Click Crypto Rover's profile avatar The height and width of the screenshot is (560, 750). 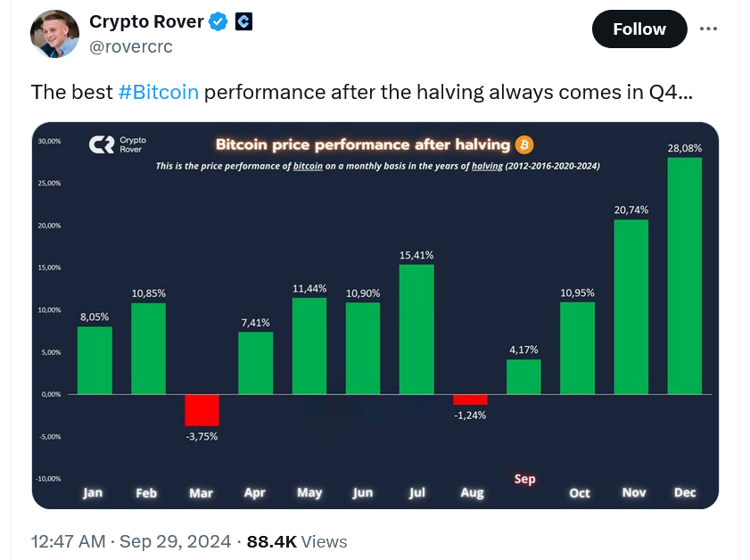54,34
